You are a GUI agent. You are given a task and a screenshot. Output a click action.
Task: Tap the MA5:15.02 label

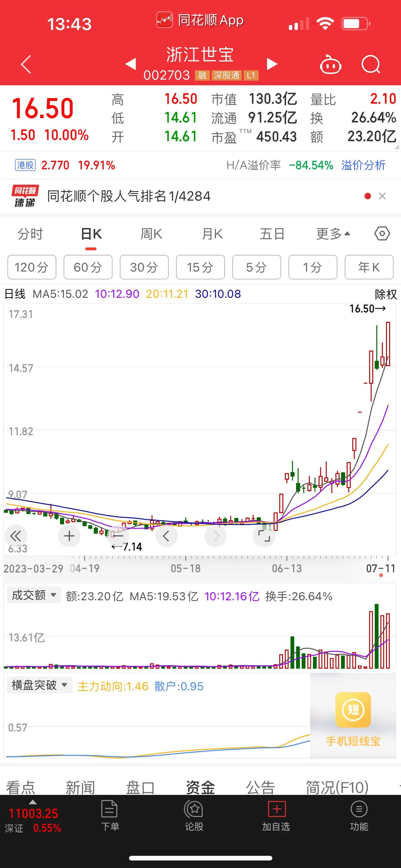coord(60,294)
